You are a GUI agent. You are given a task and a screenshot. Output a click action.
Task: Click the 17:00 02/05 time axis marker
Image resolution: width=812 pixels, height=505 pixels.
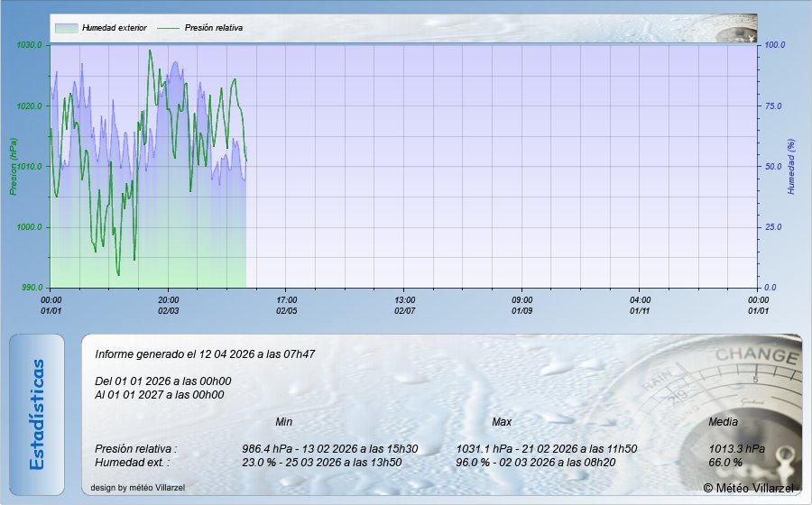287,305
